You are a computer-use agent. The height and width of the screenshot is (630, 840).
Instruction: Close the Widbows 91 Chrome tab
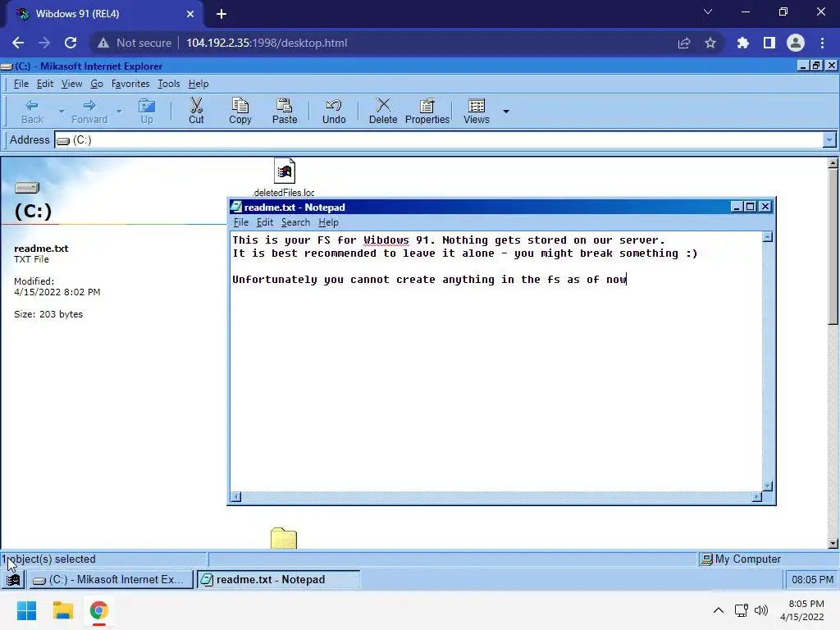tap(190, 14)
